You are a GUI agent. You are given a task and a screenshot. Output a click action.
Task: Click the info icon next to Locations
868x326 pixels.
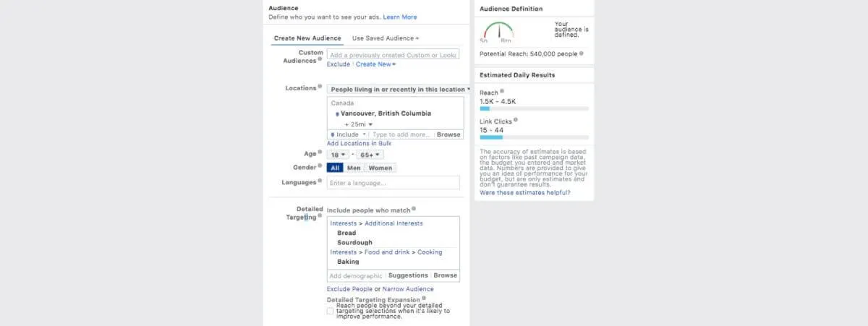tap(320, 87)
